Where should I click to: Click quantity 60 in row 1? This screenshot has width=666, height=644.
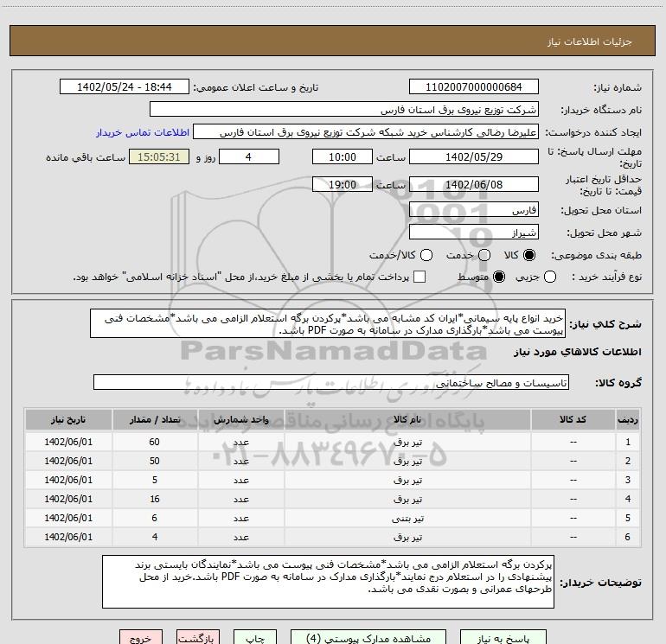tap(155, 442)
